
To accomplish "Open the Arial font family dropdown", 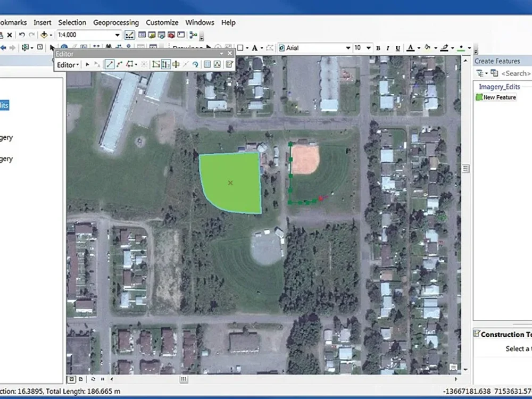I will click(x=348, y=47).
